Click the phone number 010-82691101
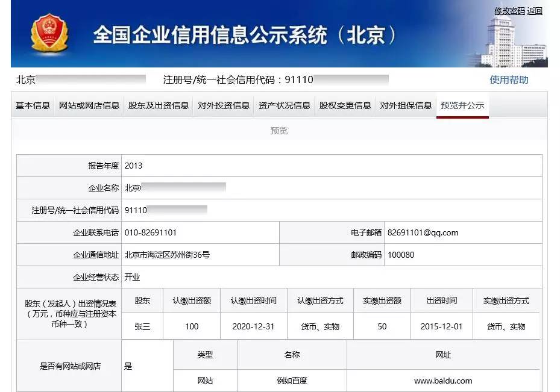This screenshot has height=392, width=560. 150,232
